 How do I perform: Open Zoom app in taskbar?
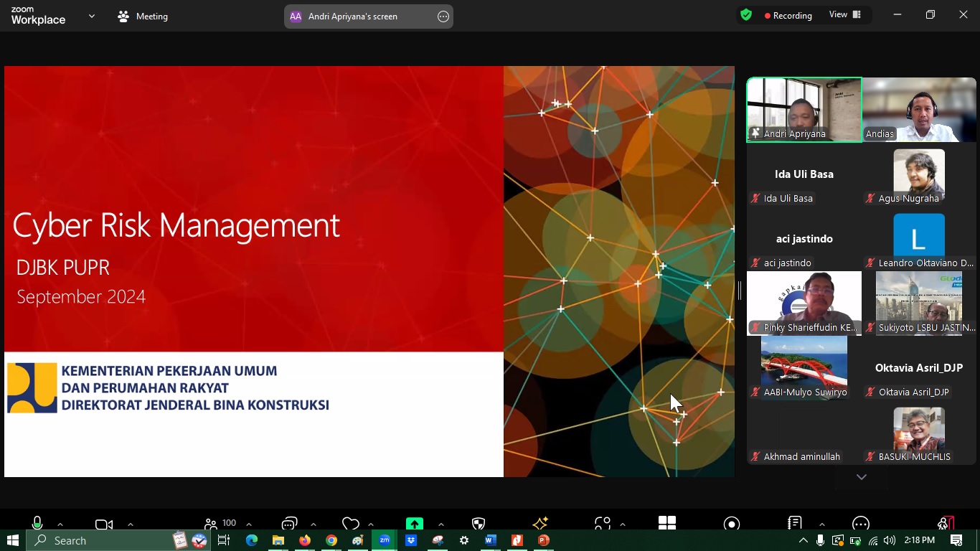click(385, 540)
